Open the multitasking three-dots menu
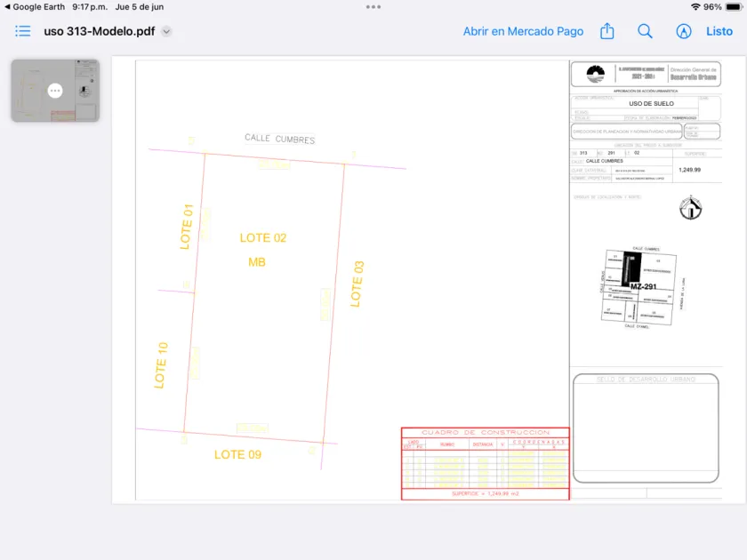747x560 pixels. click(373, 7)
